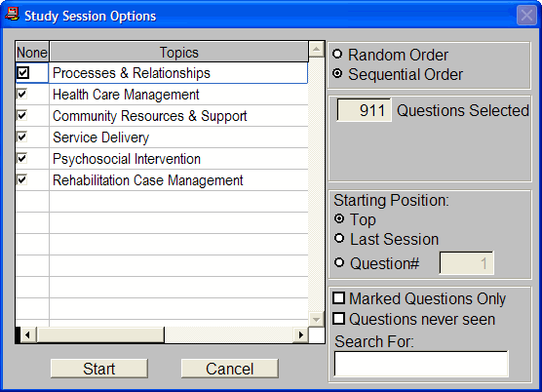The height and width of the screenshot is (392, 542).
Task: Click the scroll up arrow in topics list
Action: [x=316, y=50]
